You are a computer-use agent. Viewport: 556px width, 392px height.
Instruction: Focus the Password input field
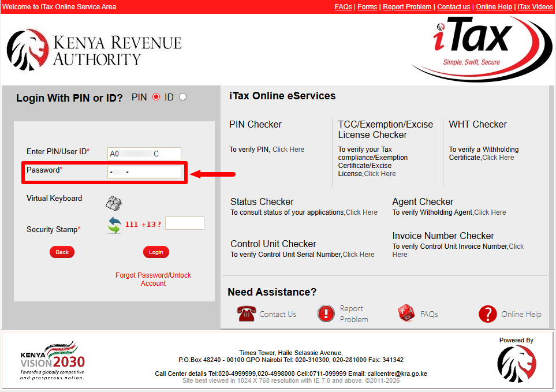click(x=144, y=172)
